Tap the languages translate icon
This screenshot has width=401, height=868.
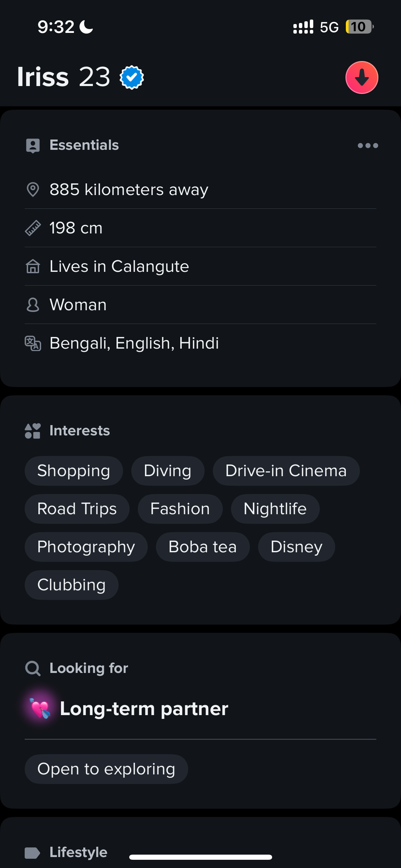33,343
